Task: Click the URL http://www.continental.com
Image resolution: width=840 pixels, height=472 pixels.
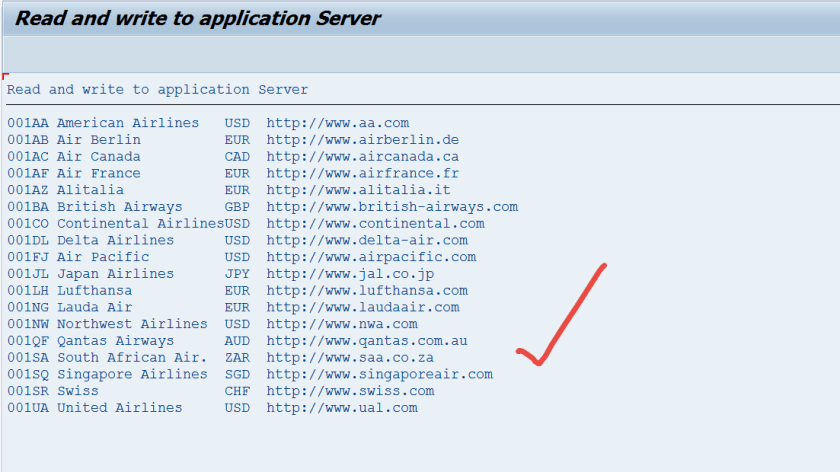Action: [x=376, y=223]
